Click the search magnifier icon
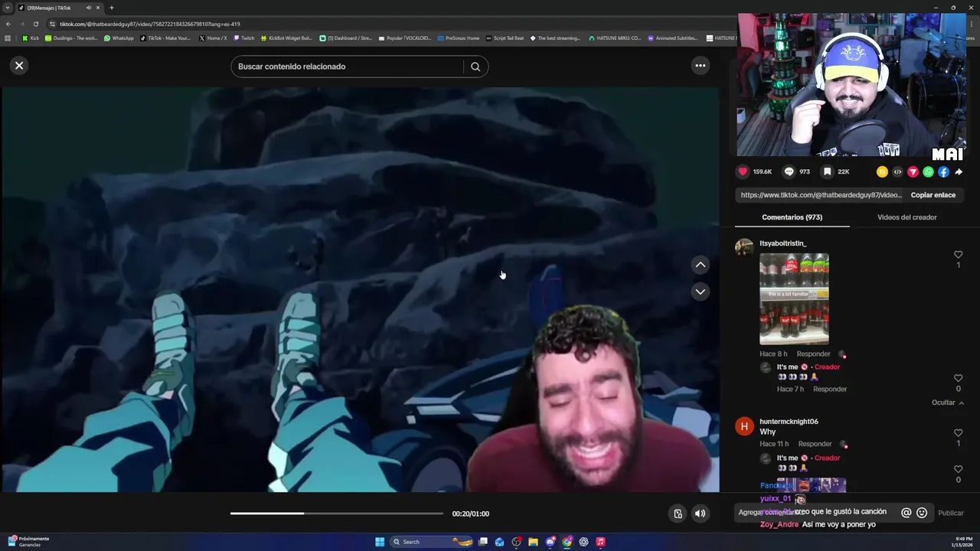 point(475,67)
